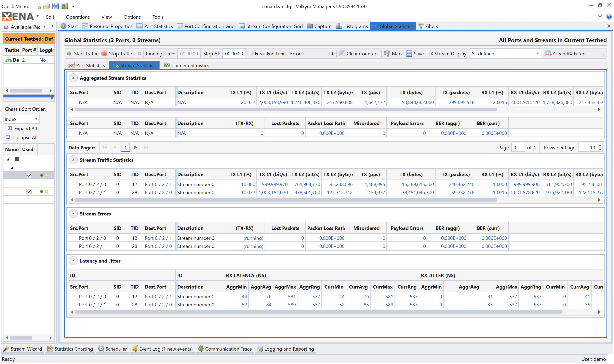Screen dimensions: 614x364
Task: Click Dest.Port link Port 0 / 2 / 0 in Stream Errors
Action: coord(158,246)
